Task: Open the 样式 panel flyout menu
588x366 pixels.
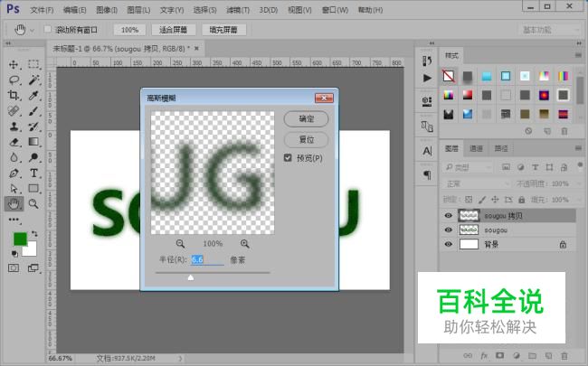Action: [x=578, y=55]
